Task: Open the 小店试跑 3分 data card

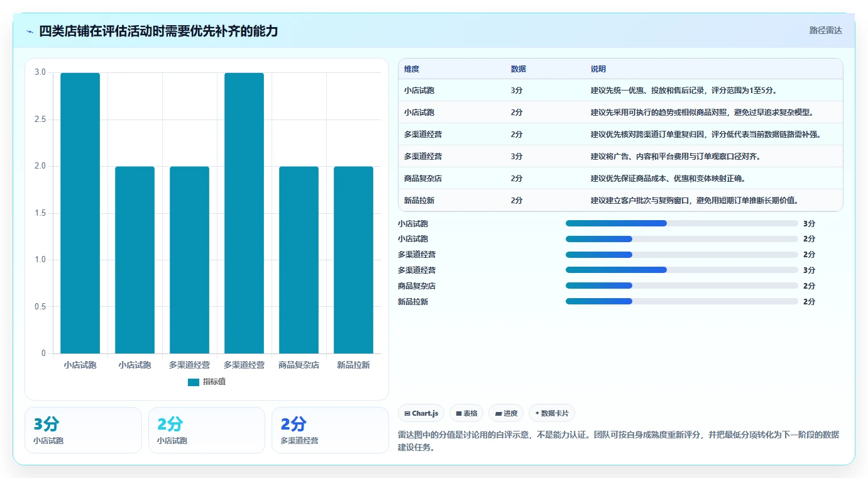Action: click(83, 430)
